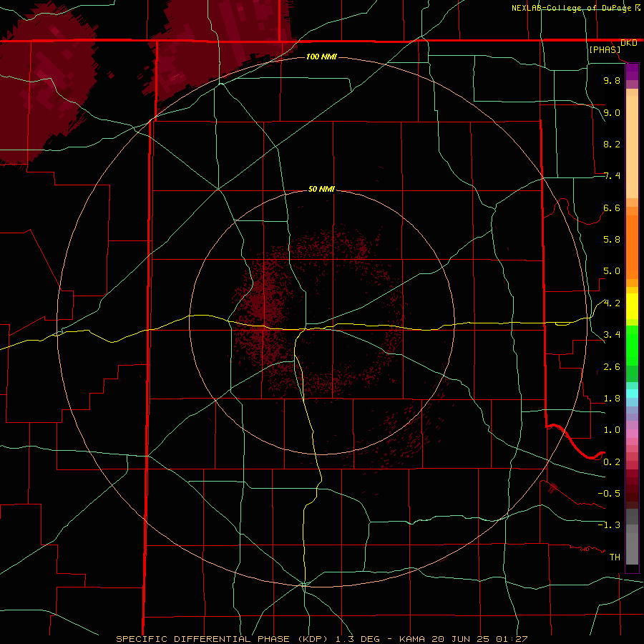Click the 1.0 scale value

coord(612,430)
